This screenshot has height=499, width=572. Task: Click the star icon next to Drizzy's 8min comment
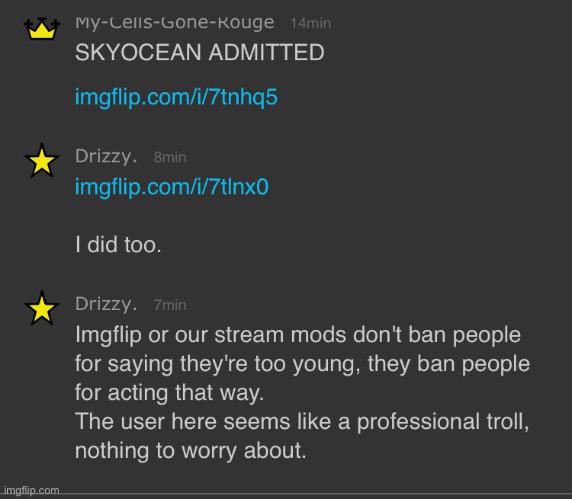pos(42,160)
